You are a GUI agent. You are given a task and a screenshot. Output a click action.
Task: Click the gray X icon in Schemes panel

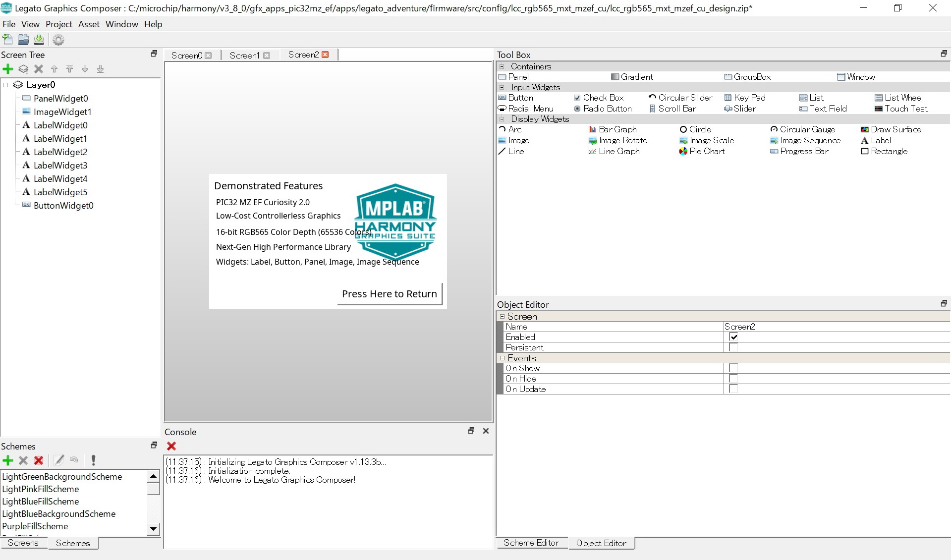point(23,460)
